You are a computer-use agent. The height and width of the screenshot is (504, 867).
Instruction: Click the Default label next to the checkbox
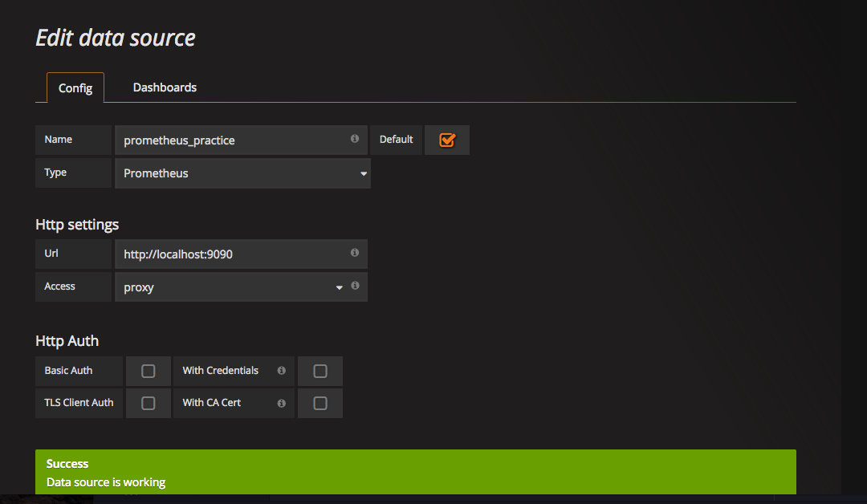(396, 140)
